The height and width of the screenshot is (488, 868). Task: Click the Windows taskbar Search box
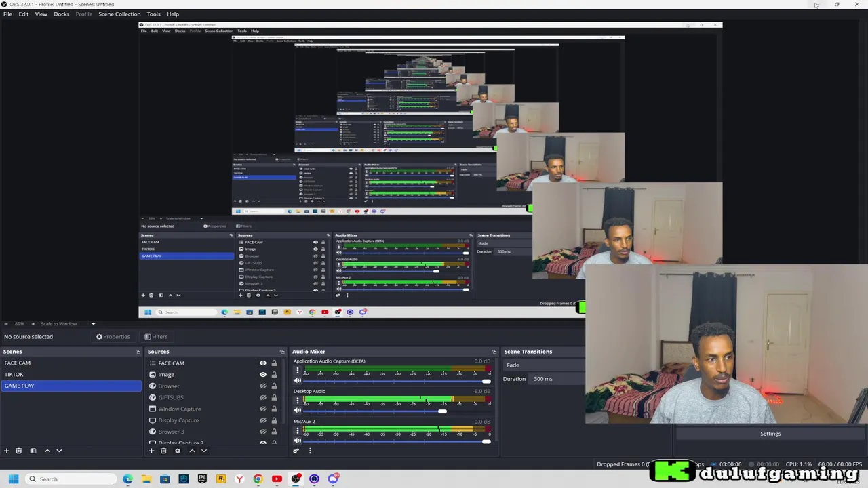point(71,479)
